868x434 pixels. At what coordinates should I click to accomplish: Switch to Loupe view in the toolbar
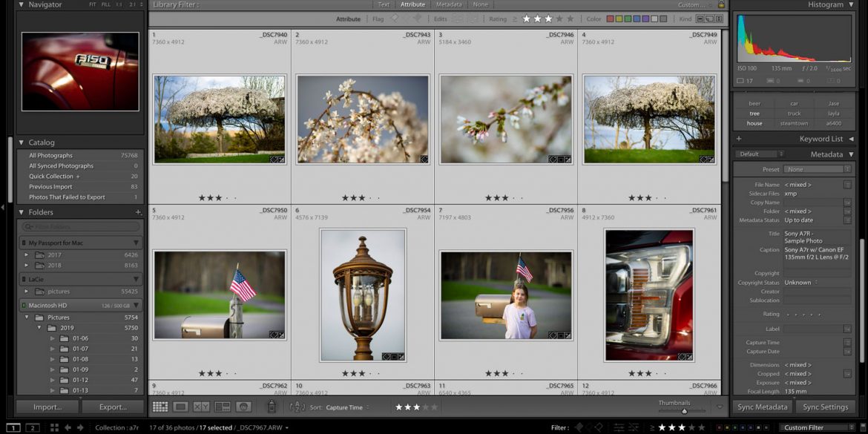pos(180,407)
